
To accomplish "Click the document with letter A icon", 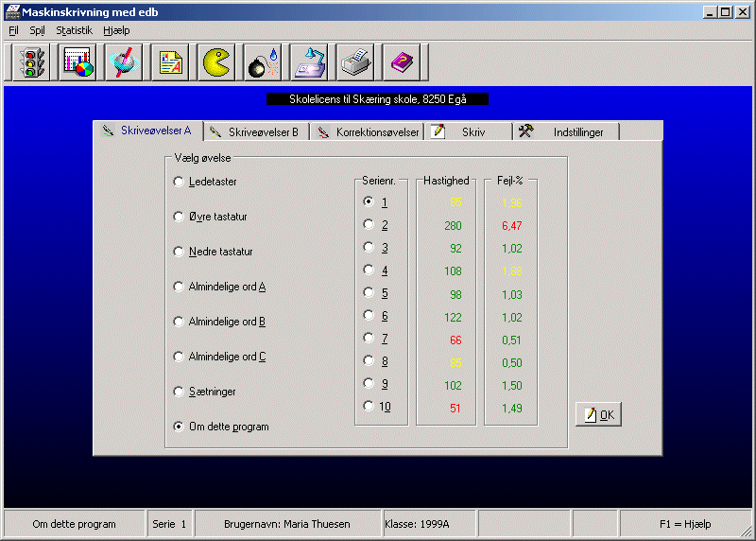I will point(170,62).
